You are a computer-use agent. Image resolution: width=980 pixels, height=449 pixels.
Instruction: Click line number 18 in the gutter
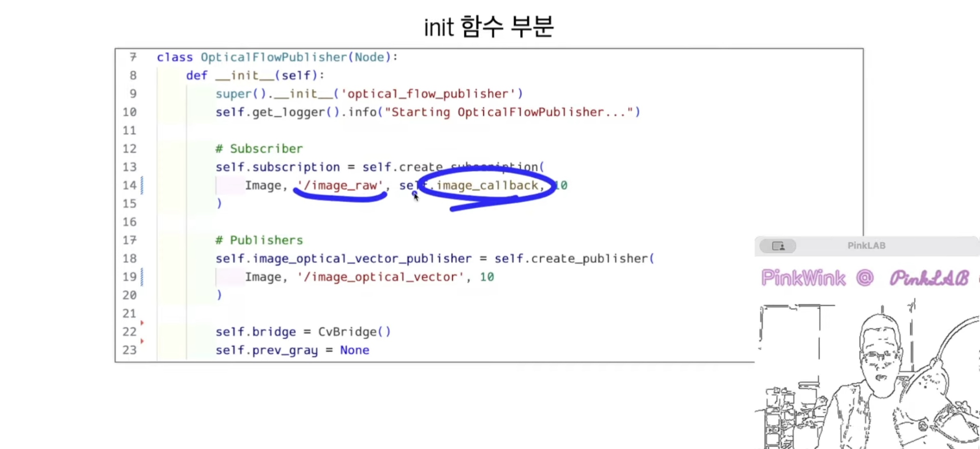click(129, 259)
